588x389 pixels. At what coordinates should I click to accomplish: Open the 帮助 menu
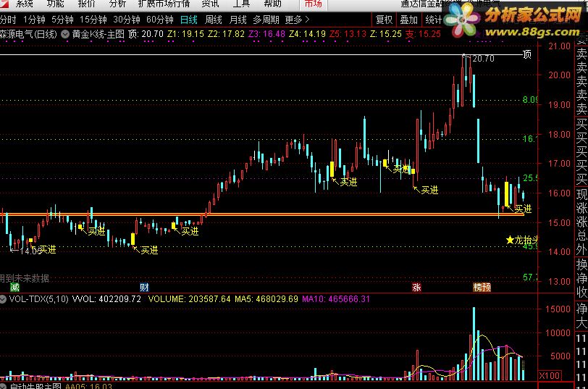272,4
